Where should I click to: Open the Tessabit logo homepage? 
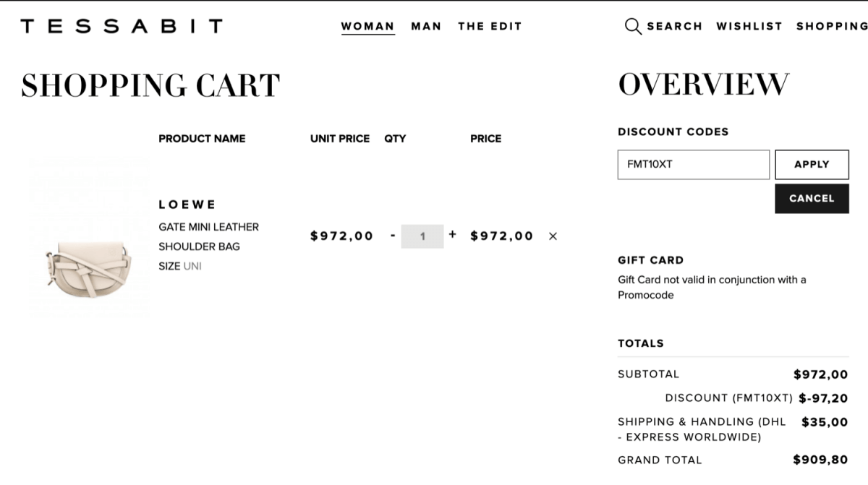coord(122,27)
